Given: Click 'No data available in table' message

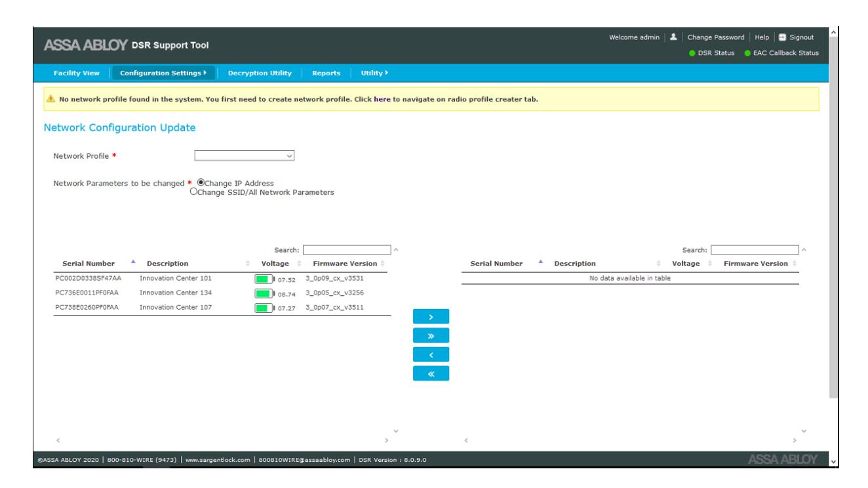Looking at the screenshot, I should point(630,278).
